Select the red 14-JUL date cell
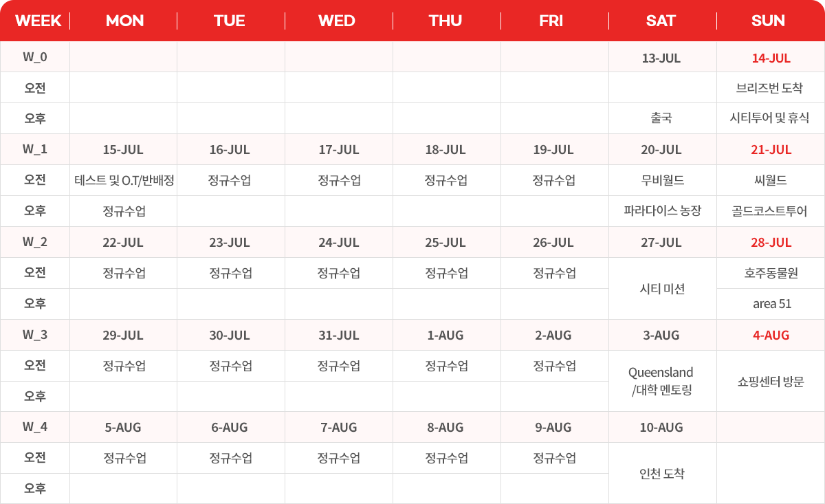The width and height of the screenshot is (825, 504). coord(771,58)
